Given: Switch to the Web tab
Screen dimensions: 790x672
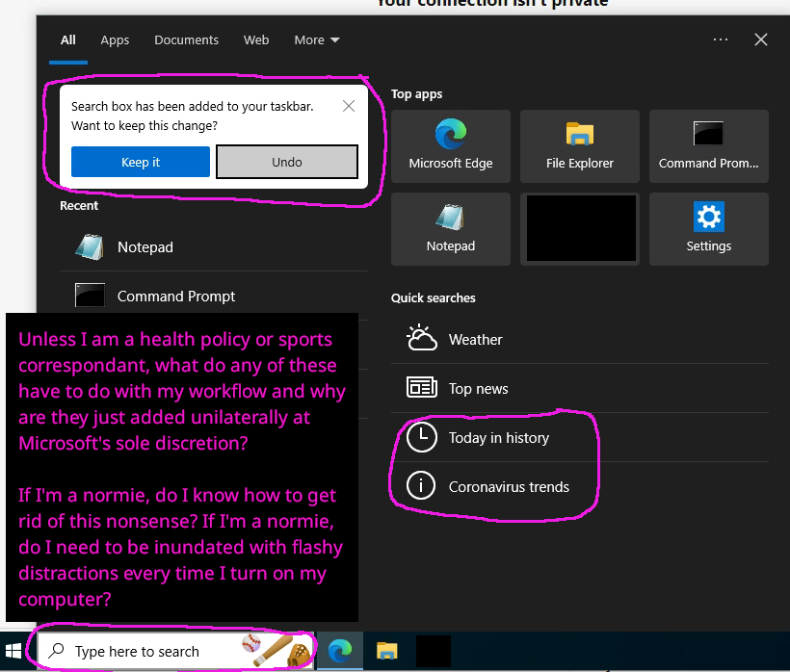Looking at the screenshot, I should pos(256,39).
